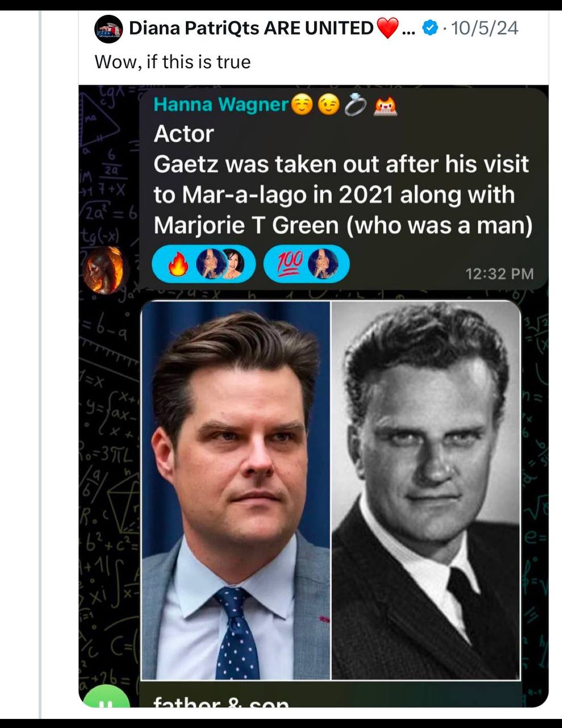This screenshot has height=728, width=562.
Task: Click the "Wow, if this is true" text
Action: click(173, 61)
